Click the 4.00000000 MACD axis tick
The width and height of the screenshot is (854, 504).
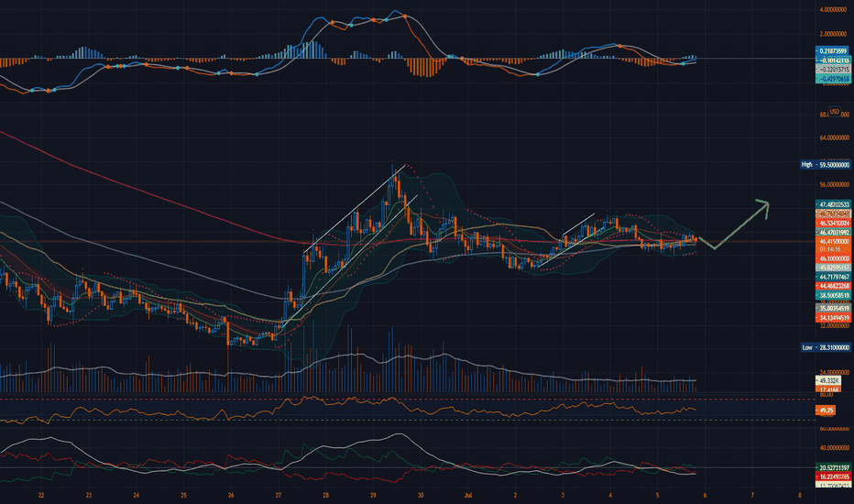pyautogui.click(x=834, y=10)
